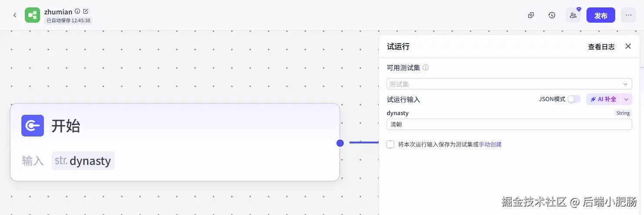Click the dynasty field label
Screen dimensions: 644x215
tap(398, 113)
